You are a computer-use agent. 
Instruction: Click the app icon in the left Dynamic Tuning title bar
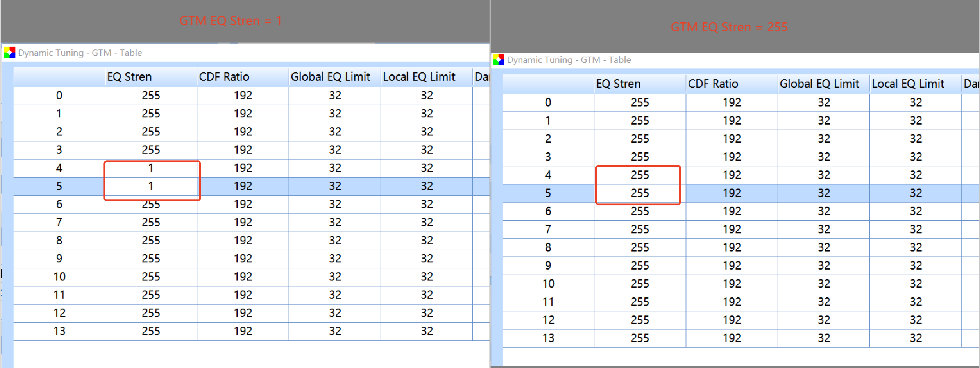click(10, 53)
